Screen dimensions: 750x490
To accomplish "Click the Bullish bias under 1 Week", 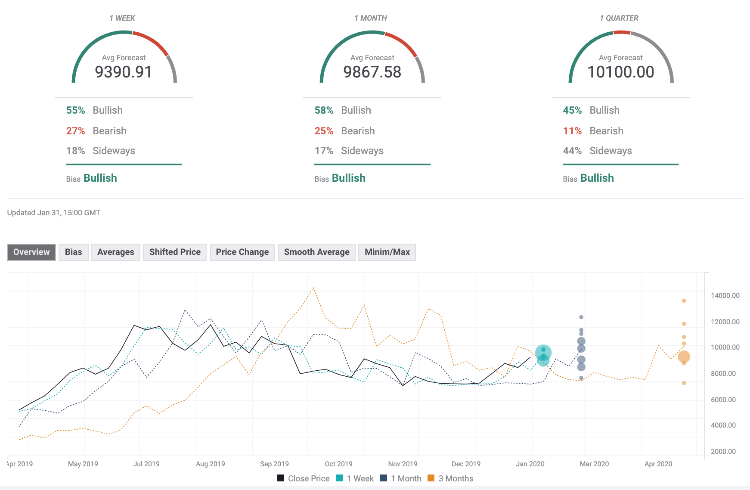I will [x=99, y=178].
